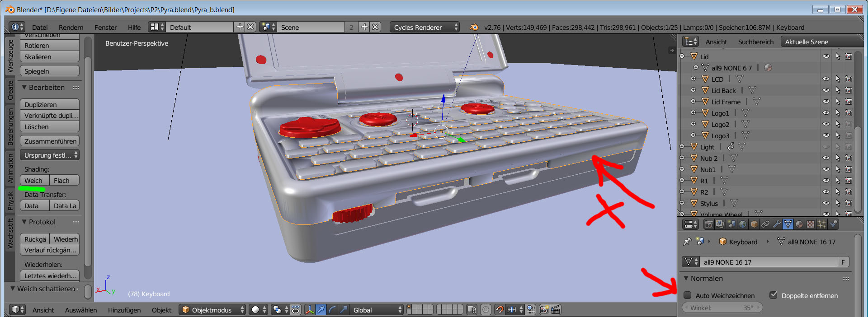This screenshot has width=868, height=317.
Task: Open the Material properties sphere icon
Action: point(799,224)
